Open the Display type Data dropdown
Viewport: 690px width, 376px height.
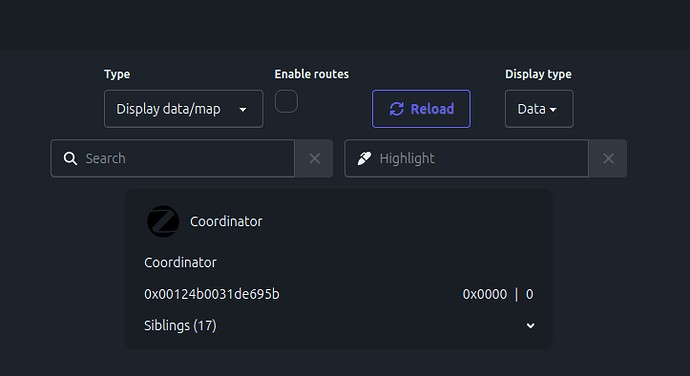[x=539, y=109]
